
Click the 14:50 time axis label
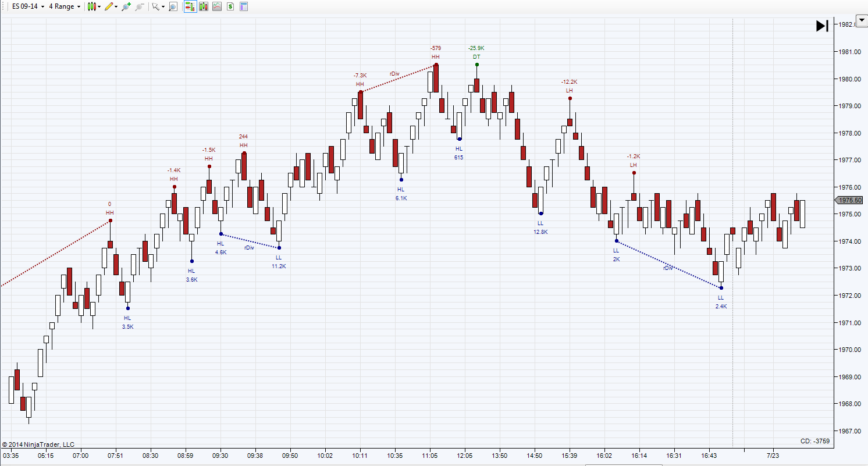click(x=535, y=455)
